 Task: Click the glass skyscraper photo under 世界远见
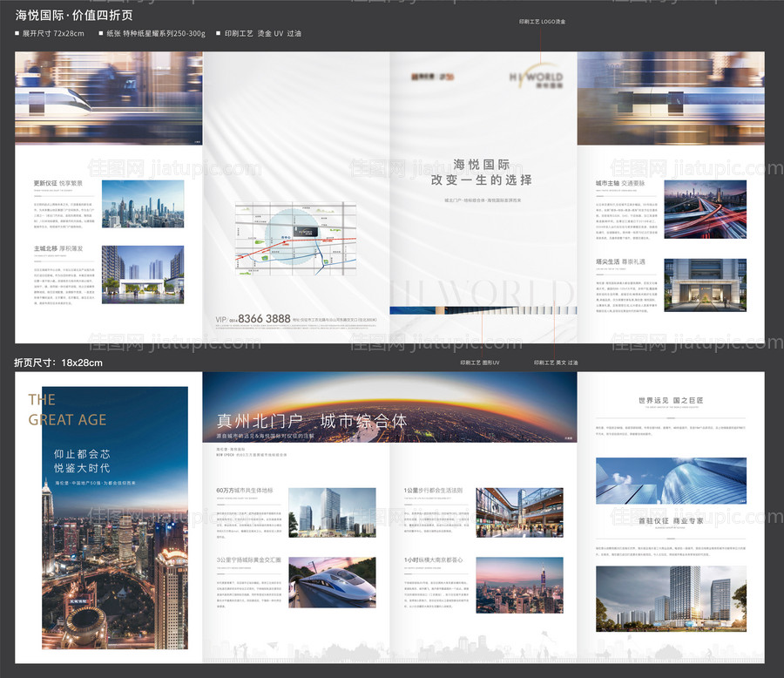[671, 480]
